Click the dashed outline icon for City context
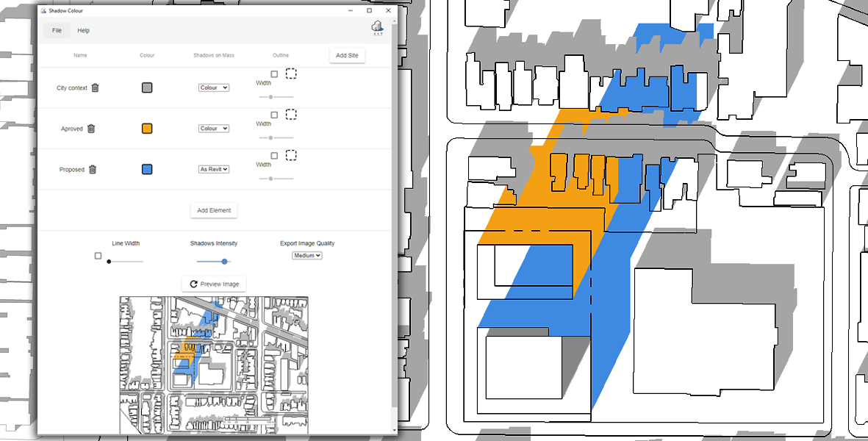The height and width of the screenshot is (441, 868). (291, 73)
